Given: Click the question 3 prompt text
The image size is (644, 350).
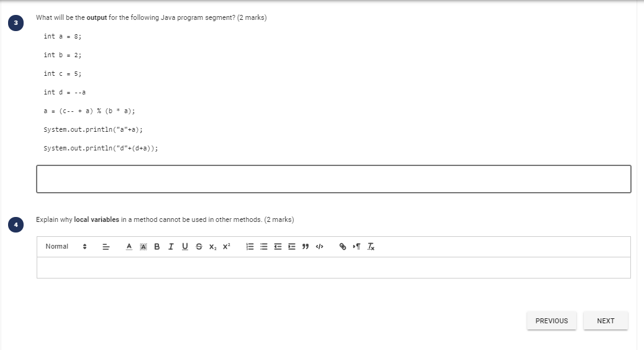Looking at the screenshot, I should coord(151,17).
